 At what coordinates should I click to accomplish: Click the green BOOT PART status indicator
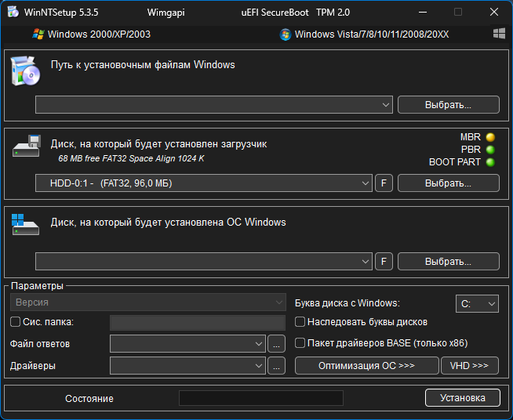(490, 162)
